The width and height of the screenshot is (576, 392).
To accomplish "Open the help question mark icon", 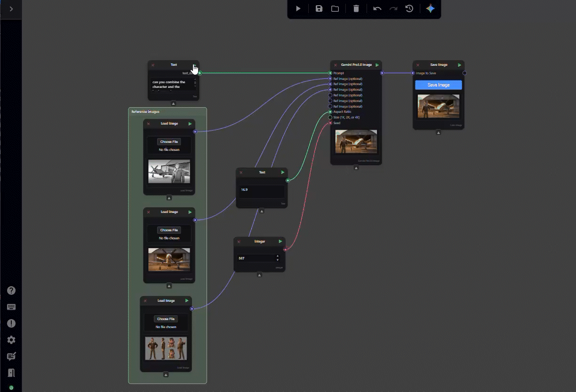I will tap(11, 290).
